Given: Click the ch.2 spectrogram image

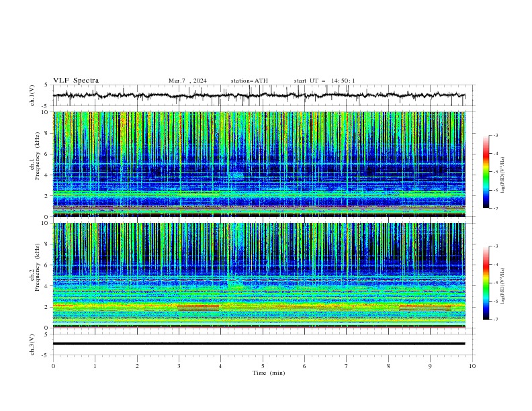Looking at the screenshot, I should click(x=259, y=275).
